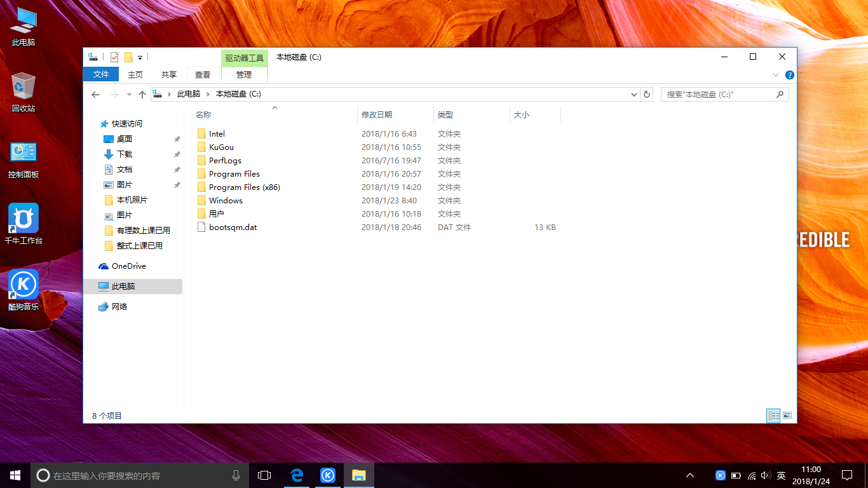Launch Microsoft Edge from the taskbar
The width and height of the screenshot is (868, 488).
point(297,475)
